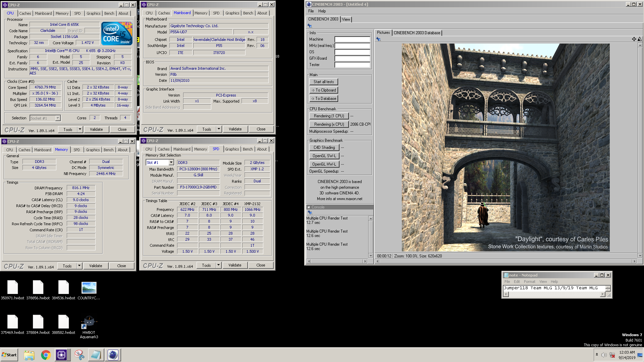
Task: Select the CPU-Z taskbar button
Action: click(x=62, y=355)
